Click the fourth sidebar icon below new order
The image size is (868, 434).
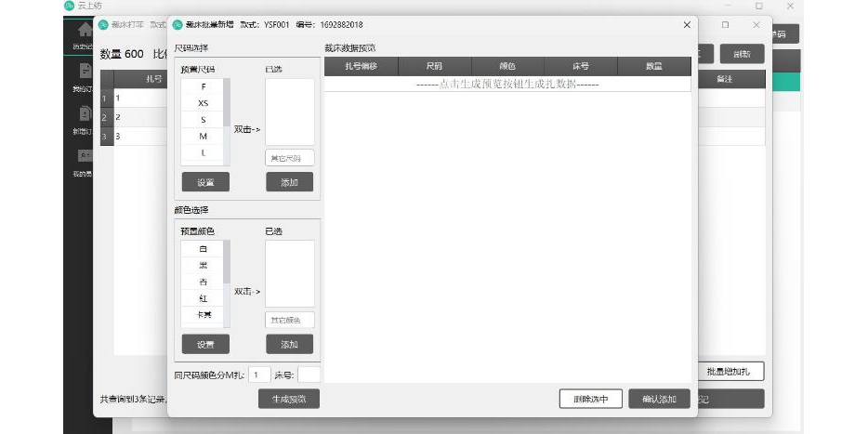coord(84,155)
